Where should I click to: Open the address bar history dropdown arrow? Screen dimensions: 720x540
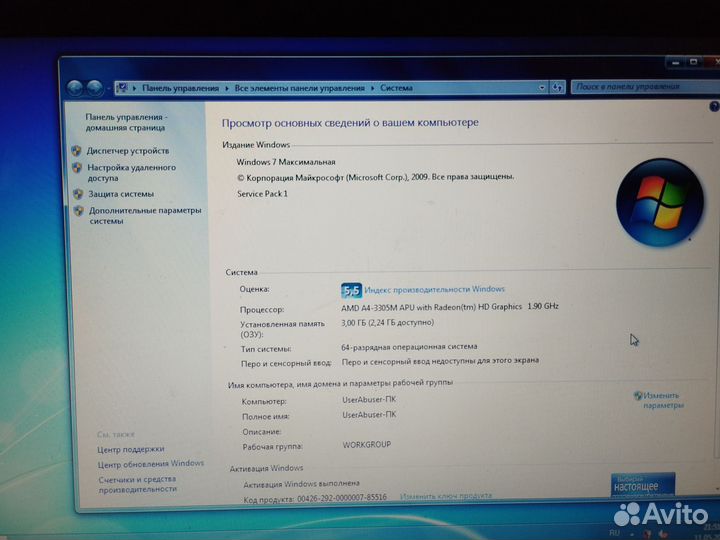(x=542, y=87)
